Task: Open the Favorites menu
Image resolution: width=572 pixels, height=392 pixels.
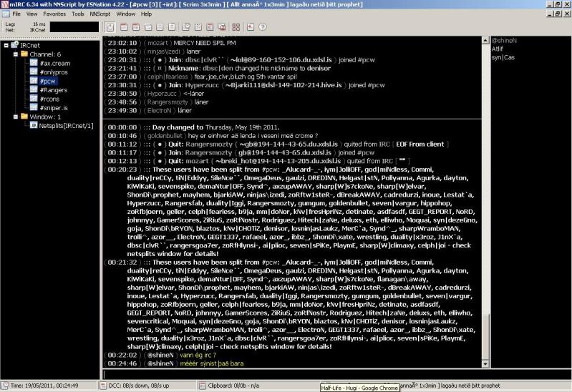Action: (54, 14)
